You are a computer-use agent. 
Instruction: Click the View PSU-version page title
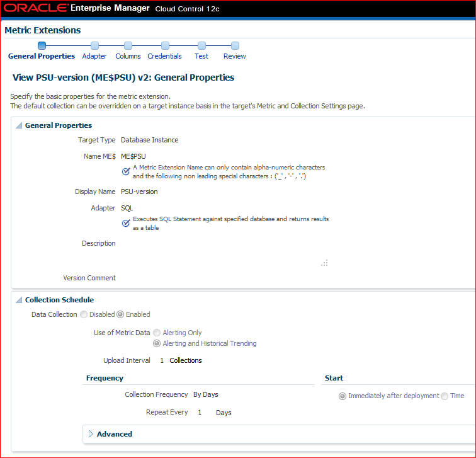123,77
